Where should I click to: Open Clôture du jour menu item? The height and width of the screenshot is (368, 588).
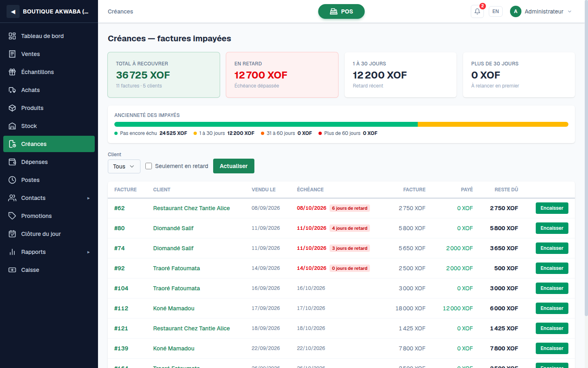49,234
